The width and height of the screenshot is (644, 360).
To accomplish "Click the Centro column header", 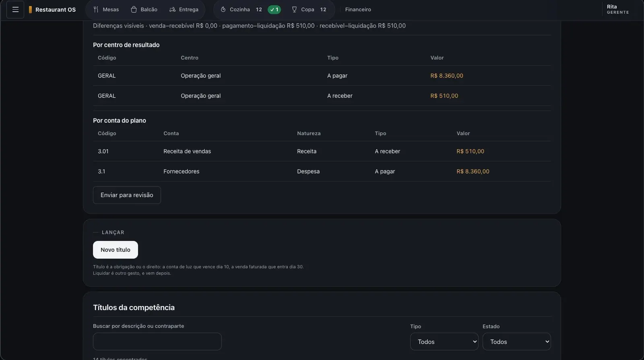I will tap(190, 58).
